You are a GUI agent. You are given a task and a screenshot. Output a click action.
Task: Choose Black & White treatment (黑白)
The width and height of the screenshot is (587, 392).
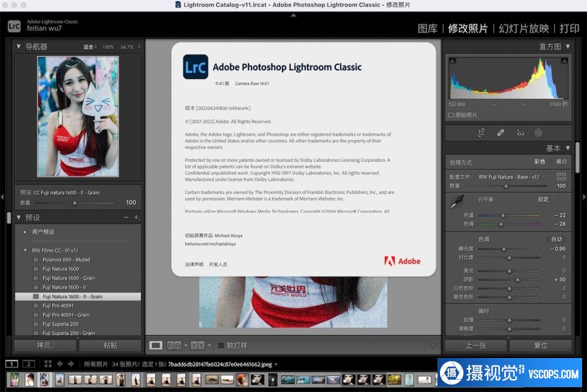(561, 162)
